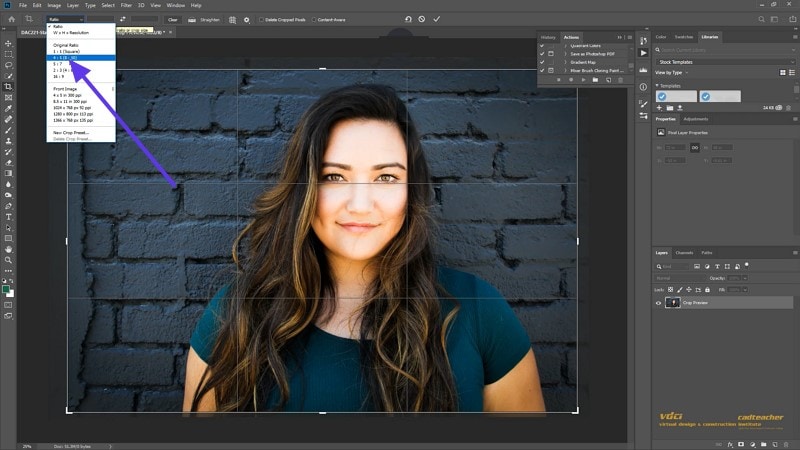Choose 1 : 1 (Square) ratio preset
The width and height of the screenshot is (800, 450).
pyautogui.click(x=66, y=52)
